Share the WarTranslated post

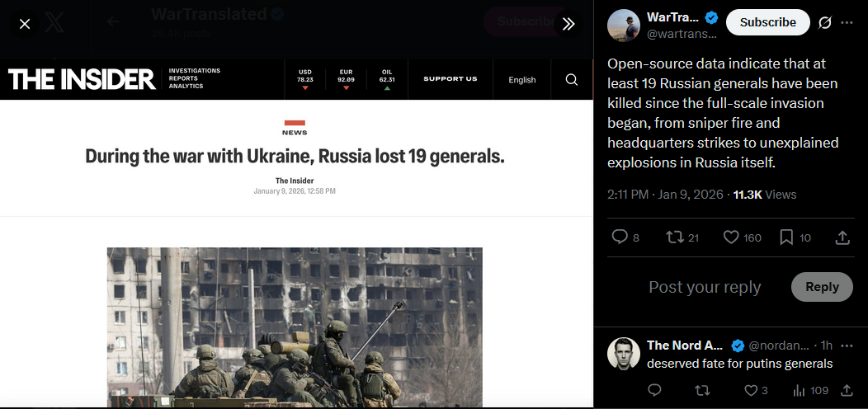842,237
